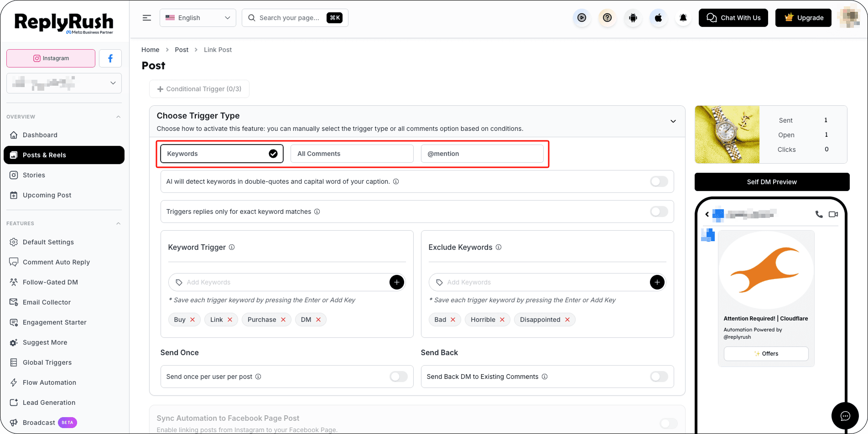Collapse the Features sidebar section

[x=119, y=223]
